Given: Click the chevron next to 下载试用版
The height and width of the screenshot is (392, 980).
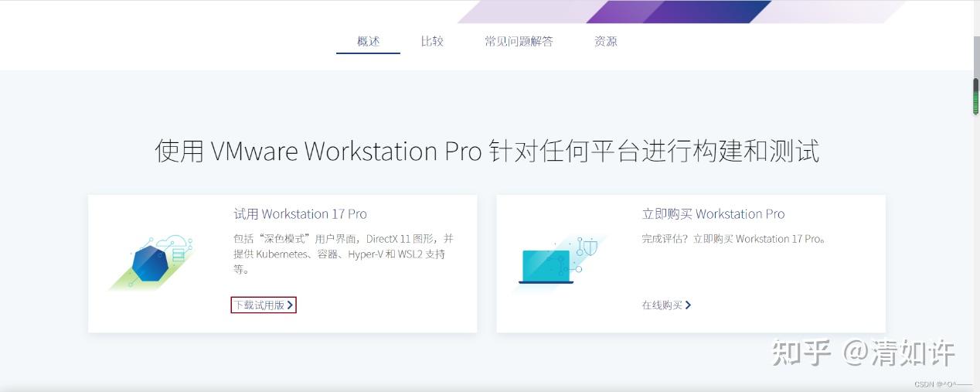Looking at the screenshot, I should (x=290, y=305).
